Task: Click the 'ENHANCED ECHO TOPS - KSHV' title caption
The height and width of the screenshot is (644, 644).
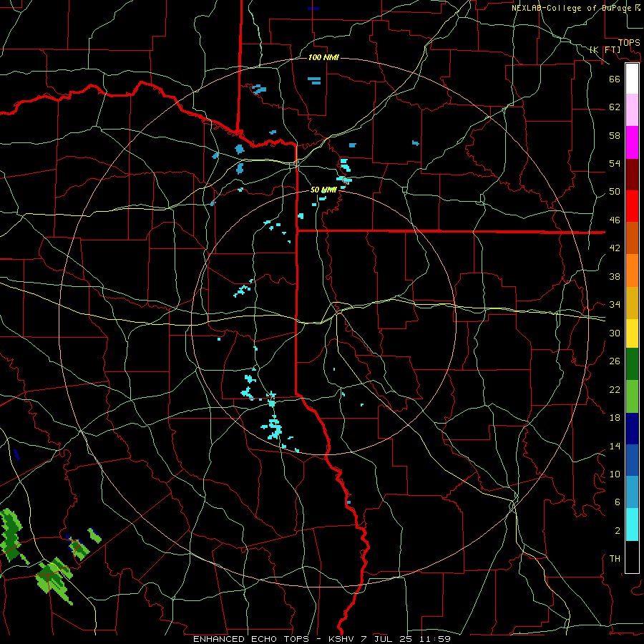Action: [273, 639]
